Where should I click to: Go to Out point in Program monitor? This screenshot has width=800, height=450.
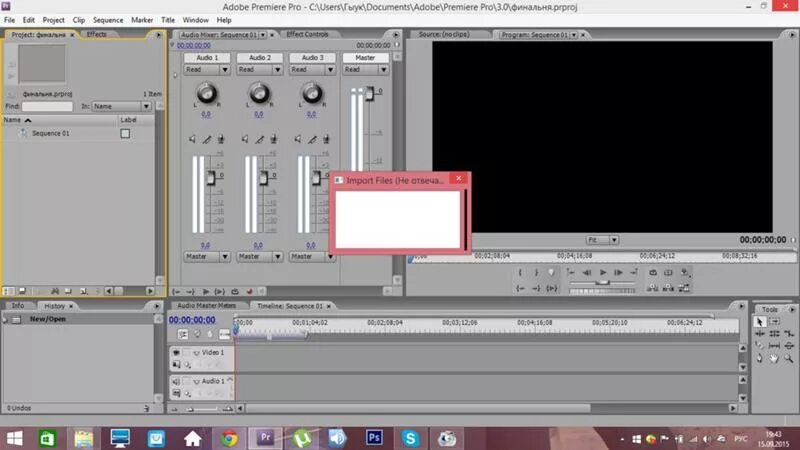click(x=536, y=288)
